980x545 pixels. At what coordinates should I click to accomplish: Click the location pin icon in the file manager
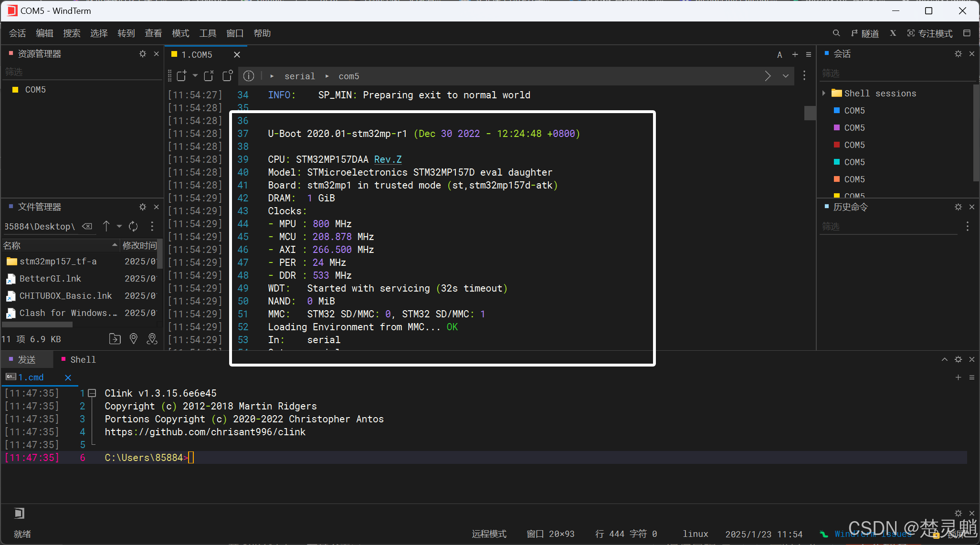point(134,339)
